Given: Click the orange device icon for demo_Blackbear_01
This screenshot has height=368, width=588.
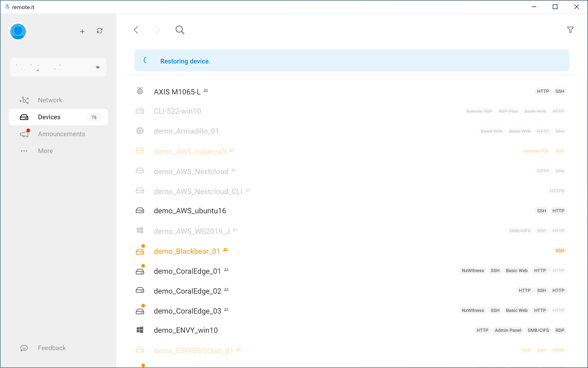Looking at the screenshot, I should pyautogui.click(x=140, y=252).
